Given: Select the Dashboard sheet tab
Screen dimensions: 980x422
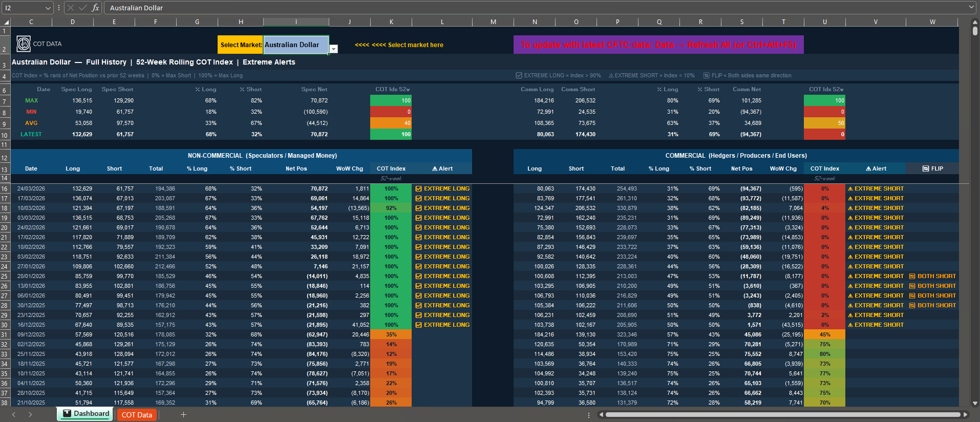Looking at the screenshot, I should (x=86, y=414).
